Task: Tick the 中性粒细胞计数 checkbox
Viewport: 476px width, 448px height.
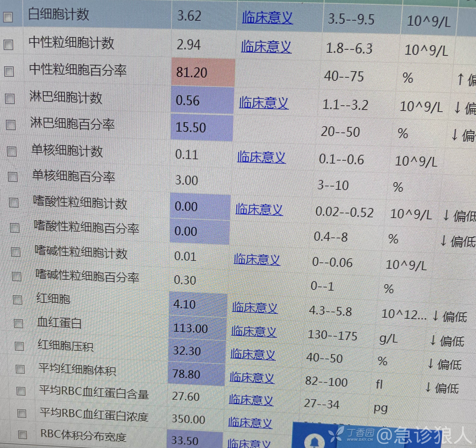Action: click(9, 45)
